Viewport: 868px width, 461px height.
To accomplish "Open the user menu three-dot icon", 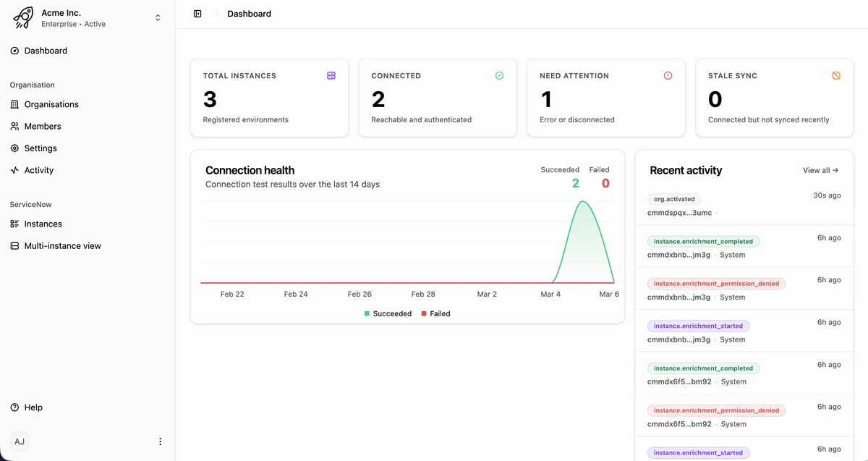I will (x=160, y=441).
